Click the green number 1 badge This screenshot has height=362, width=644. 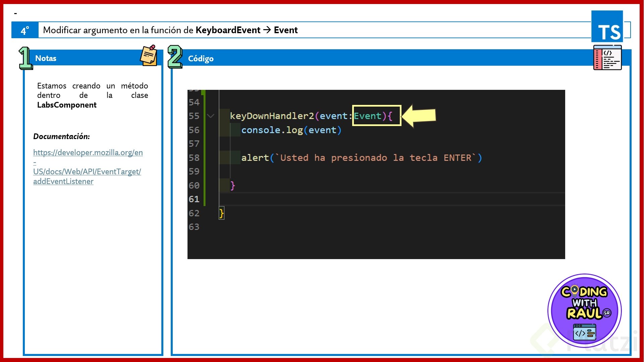25,58
